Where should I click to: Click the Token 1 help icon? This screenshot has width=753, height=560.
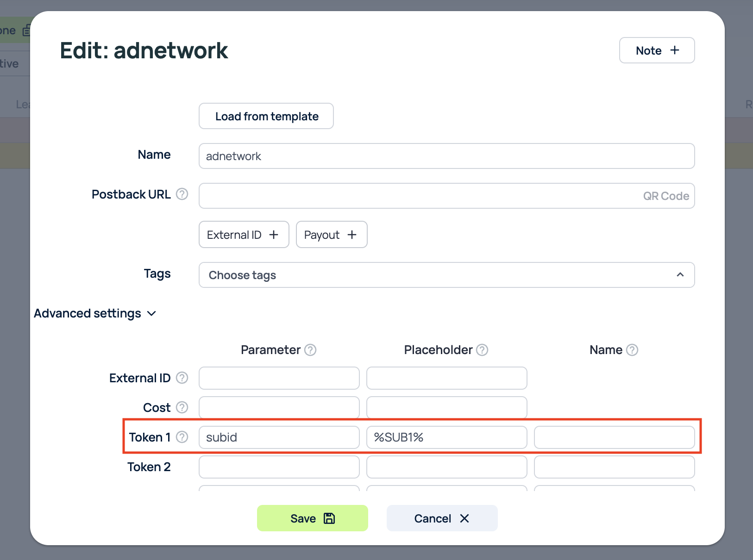click(182, 437)
